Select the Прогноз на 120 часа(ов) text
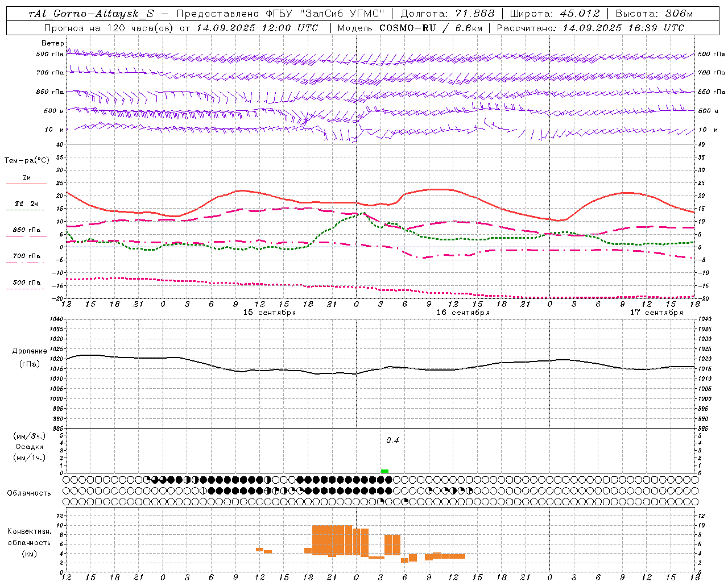Image resolution: width=728 pixels, height=582 pixels. pos(109,28)
